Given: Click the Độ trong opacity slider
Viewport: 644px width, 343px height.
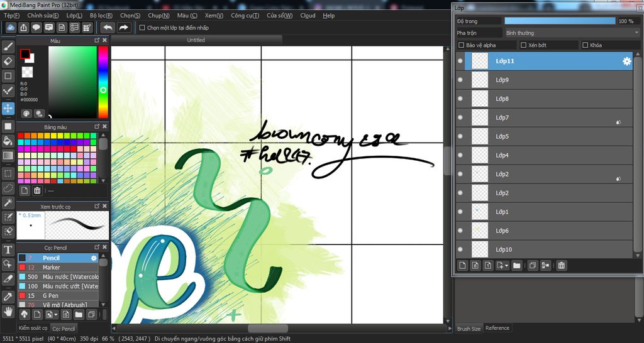Looking at the screenshot, I should click(560, 21).
